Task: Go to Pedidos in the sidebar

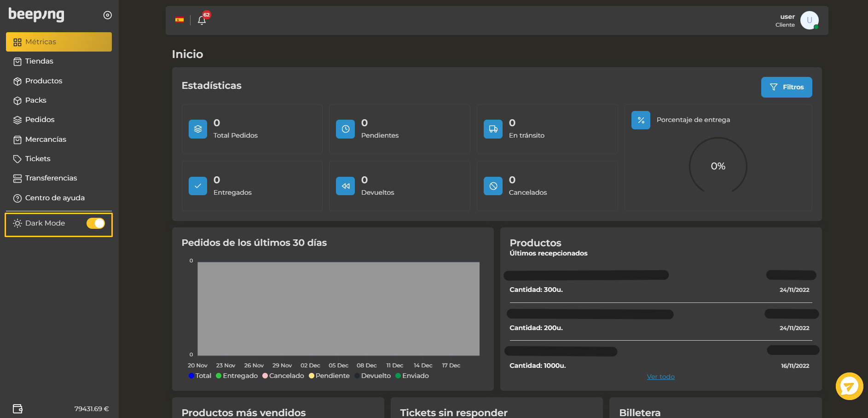Action: [40, 120]
